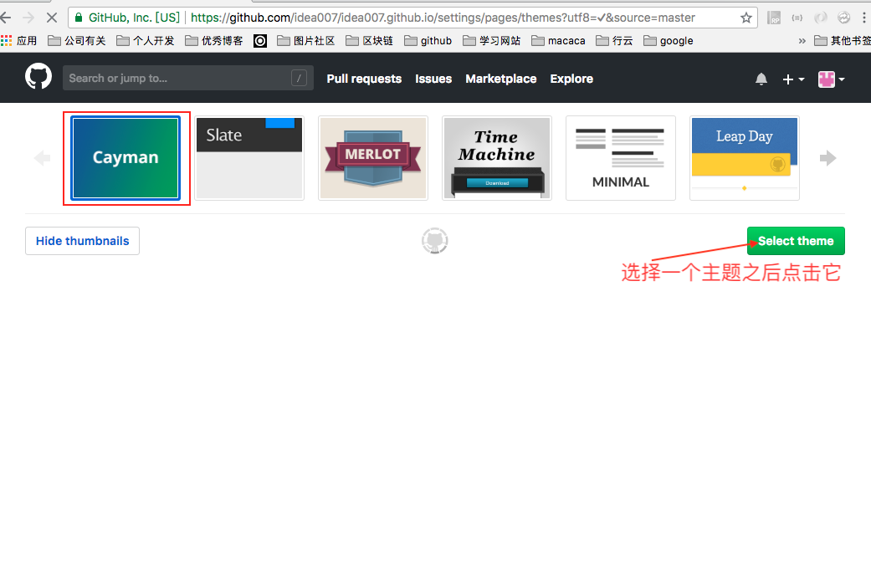Click the RP extension icon
871x588 pixels.
(774, 18)
